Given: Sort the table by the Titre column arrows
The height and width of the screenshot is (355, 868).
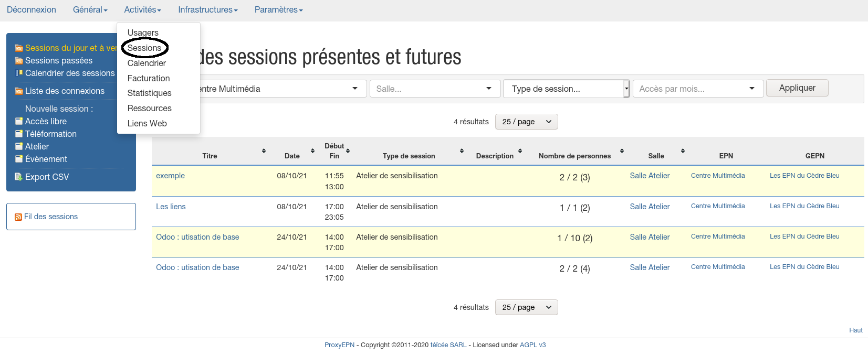Looking at the screenshot, I should click(x=264, y=151).
